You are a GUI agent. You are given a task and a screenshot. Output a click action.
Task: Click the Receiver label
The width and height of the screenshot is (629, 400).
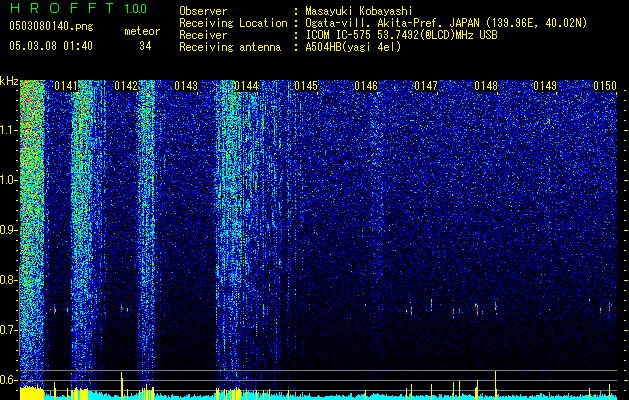pos(203,35)
